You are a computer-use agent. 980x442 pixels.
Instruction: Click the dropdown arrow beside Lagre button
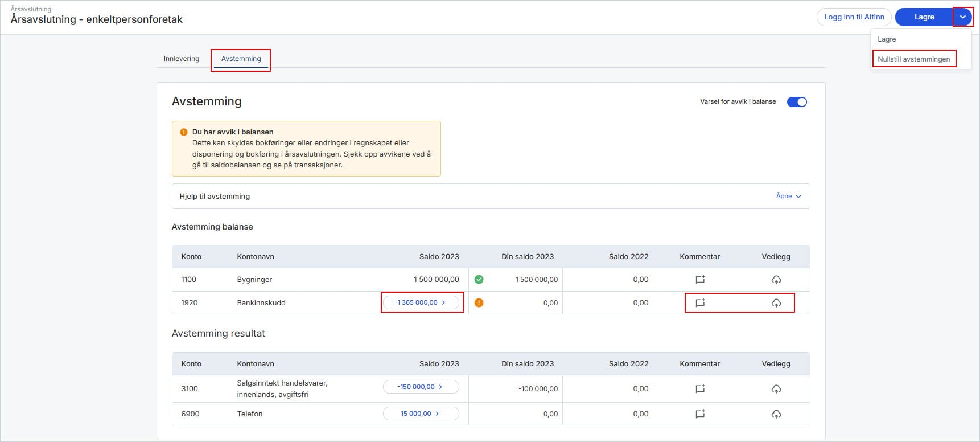[962, 17]
